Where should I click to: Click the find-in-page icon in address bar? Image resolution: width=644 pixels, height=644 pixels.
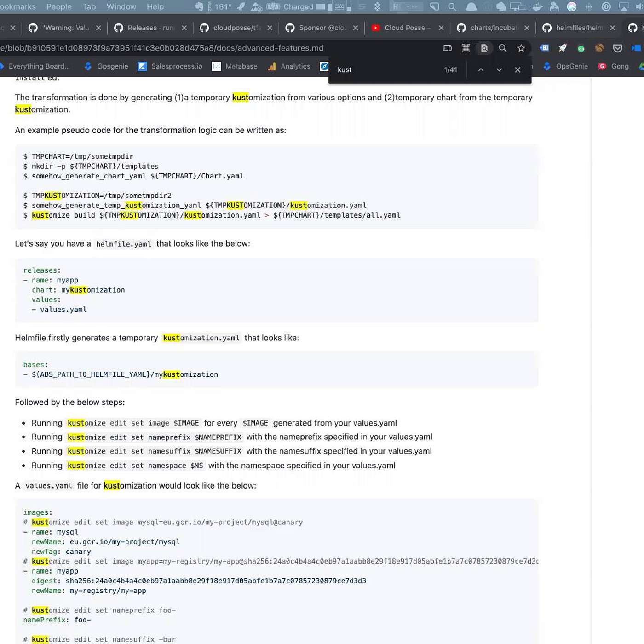click(x=484, y=48)
